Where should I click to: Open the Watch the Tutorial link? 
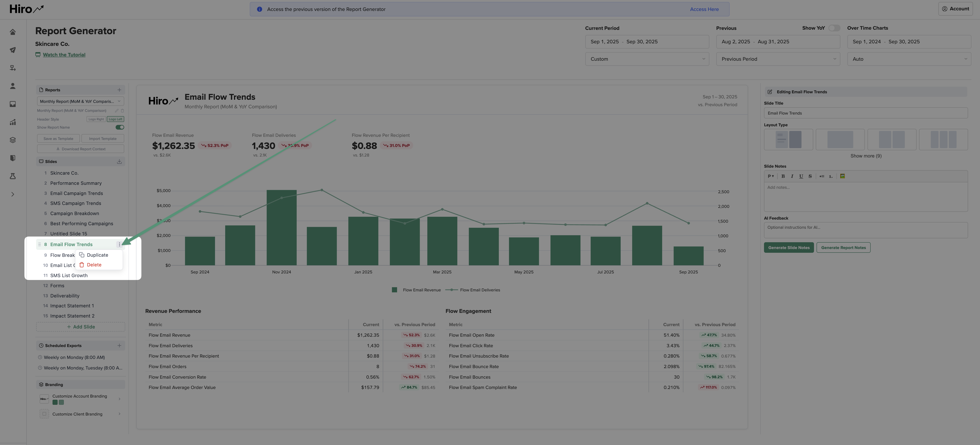[64, 55]
